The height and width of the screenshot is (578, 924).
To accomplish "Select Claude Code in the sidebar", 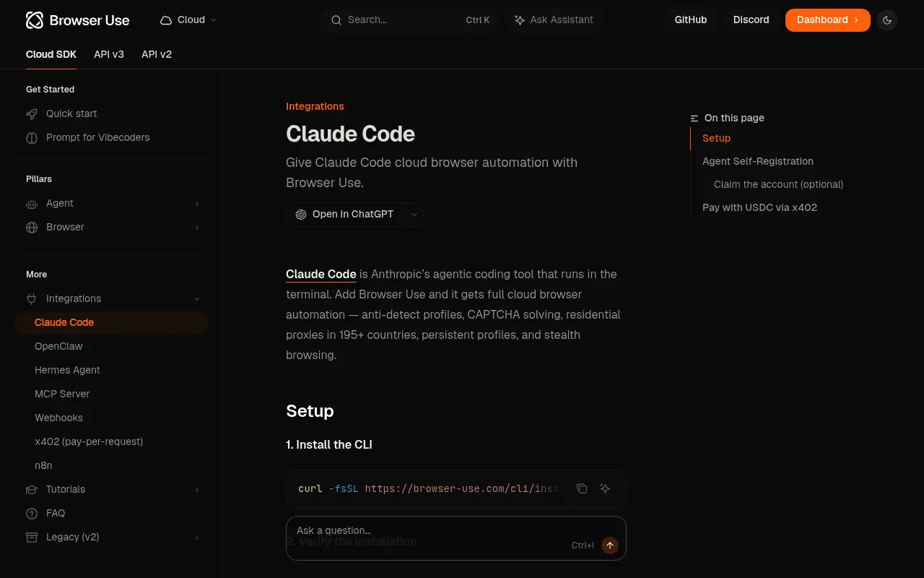I will point(111,322).
